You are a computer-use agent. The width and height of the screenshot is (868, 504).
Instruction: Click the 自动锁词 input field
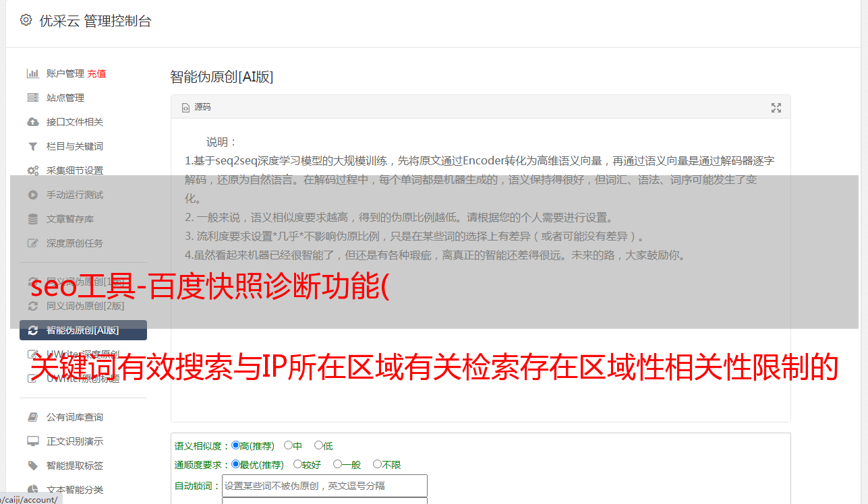coord(324,486)
